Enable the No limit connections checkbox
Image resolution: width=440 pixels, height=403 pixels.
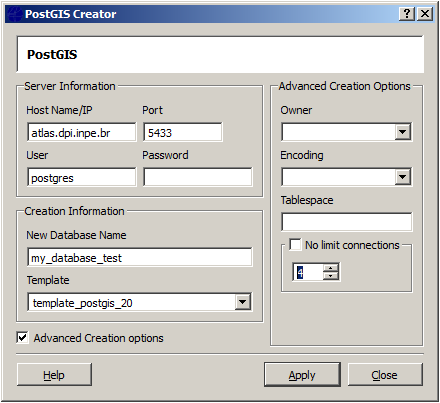pyautogui.click(x=295, y=244)
